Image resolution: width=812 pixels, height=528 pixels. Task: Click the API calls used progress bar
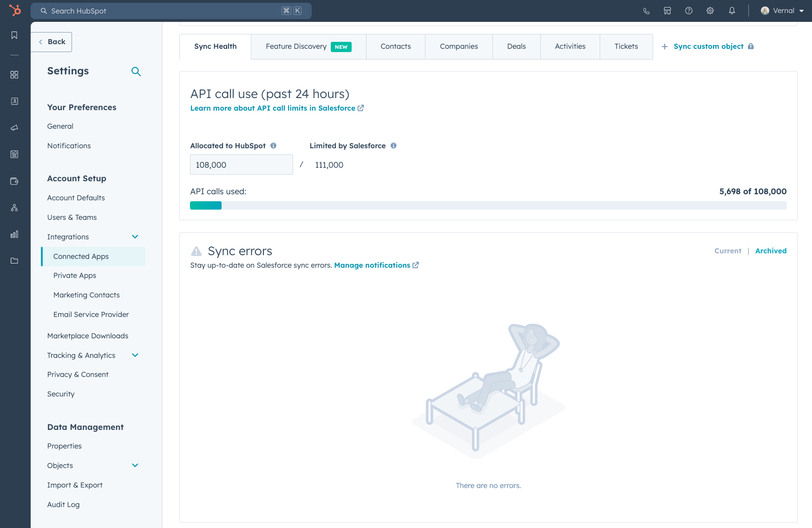488,205
